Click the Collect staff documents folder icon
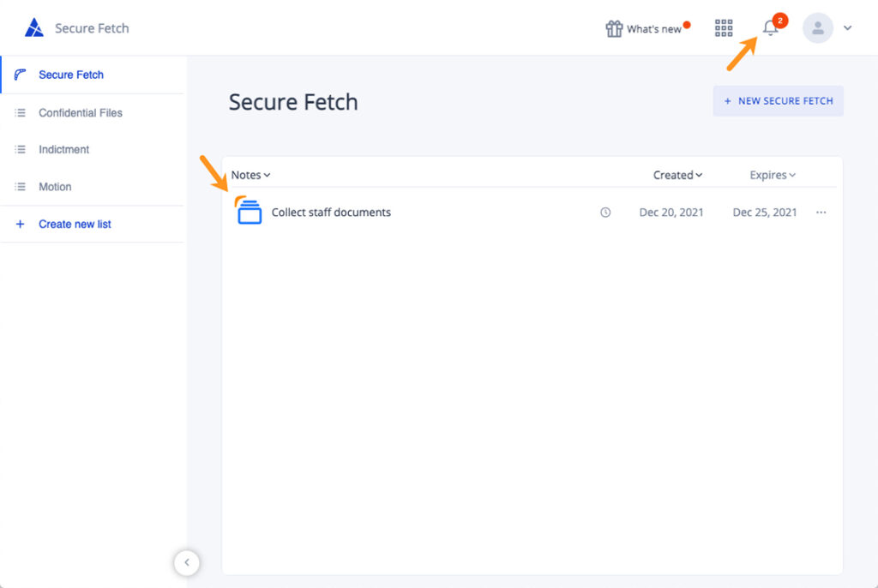The height and width of the screenshot is (588, 878). (x=248, y=211)
